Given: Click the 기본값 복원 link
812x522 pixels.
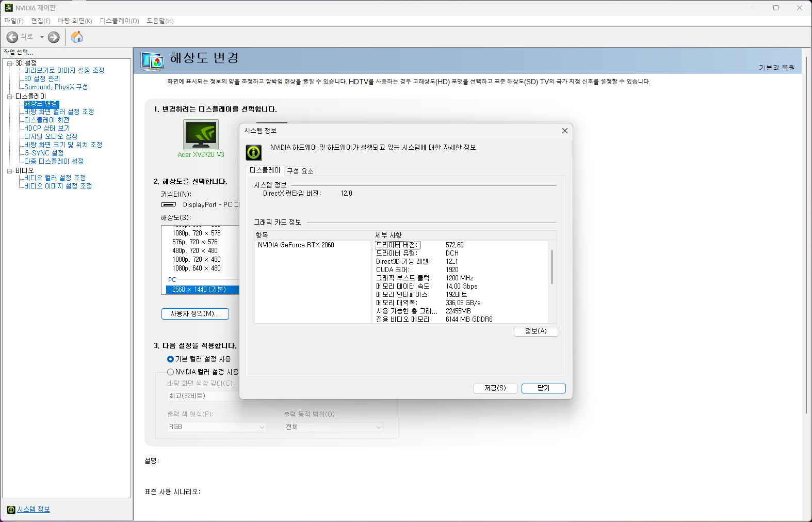Looking at the screenshot, I should pos(776,68).
